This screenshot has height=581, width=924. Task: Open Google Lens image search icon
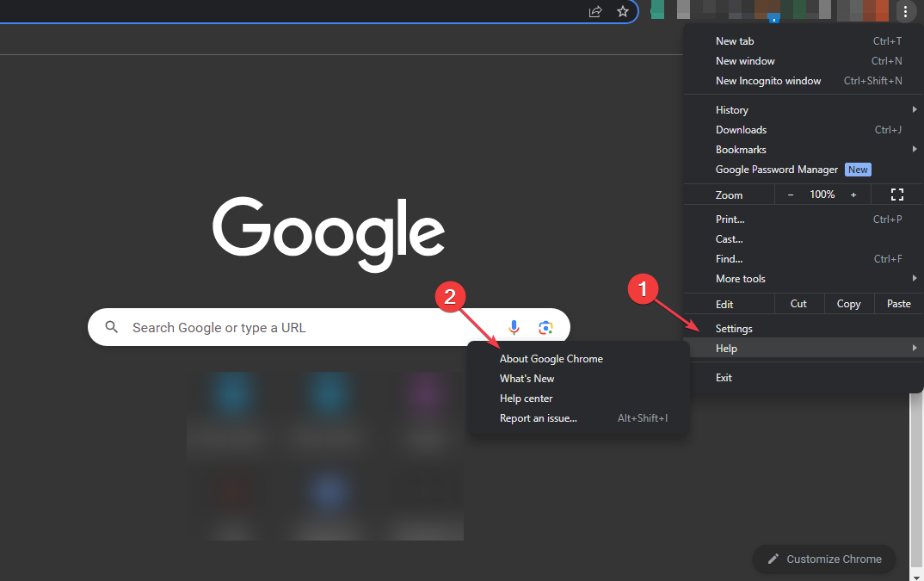[545, 327]
